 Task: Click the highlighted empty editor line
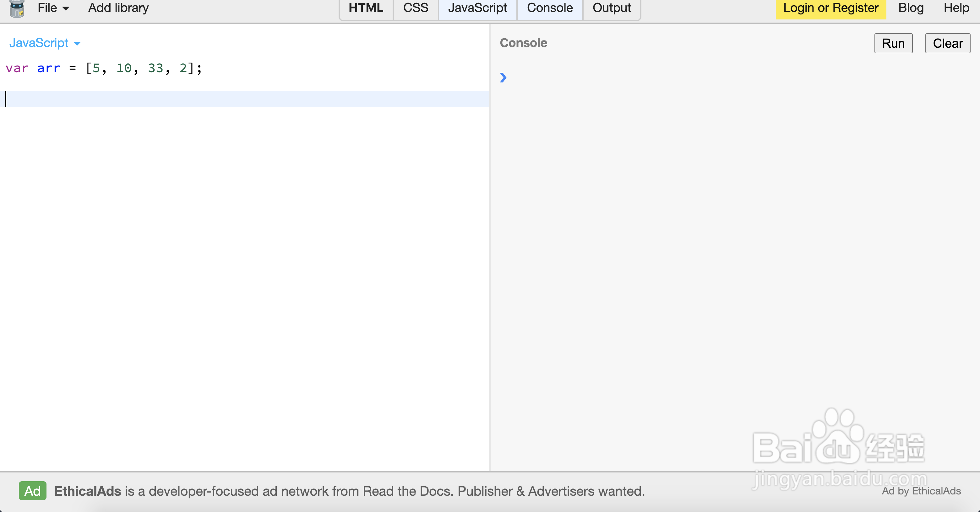[243, 99]
